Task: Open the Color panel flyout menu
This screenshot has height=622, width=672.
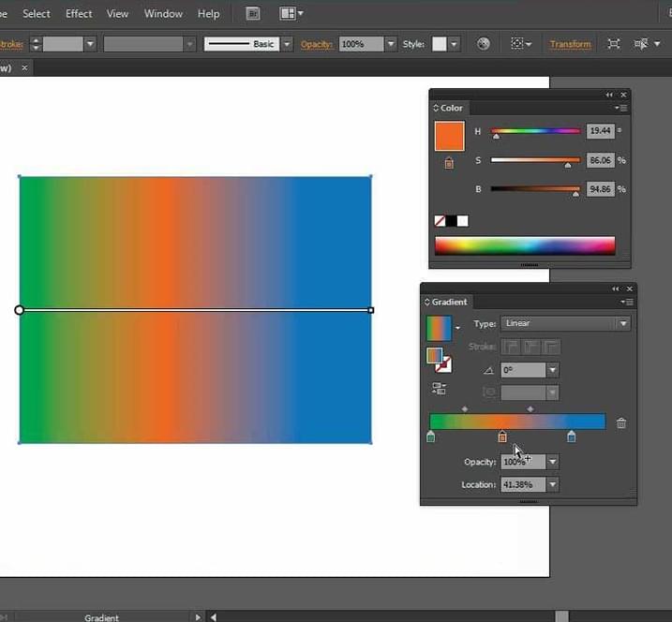Action: coord(620,108)
